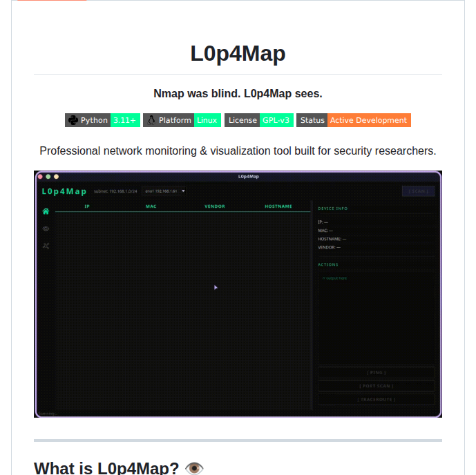The width and height of the screenshot is (476, 475).
Task: Click the 'VENDOR: —' device info row
Action: (x=330, y=247)
